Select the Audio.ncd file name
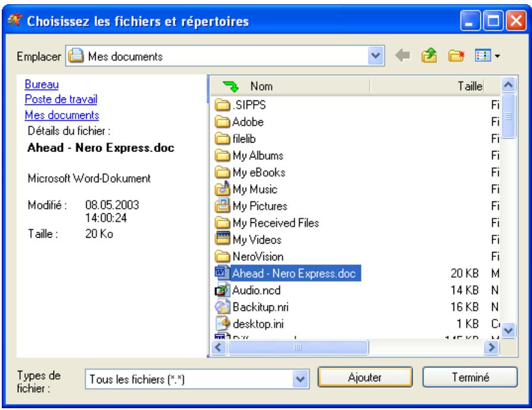532x410 pixels. tap(257, 290)
